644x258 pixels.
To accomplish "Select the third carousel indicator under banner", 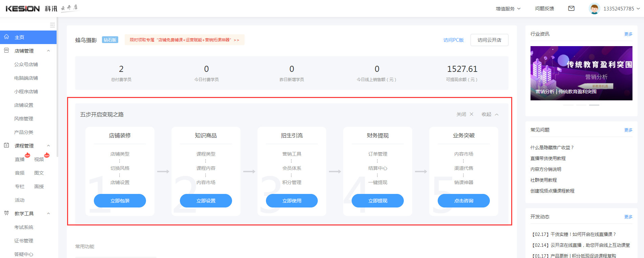I will click(594, 105).
